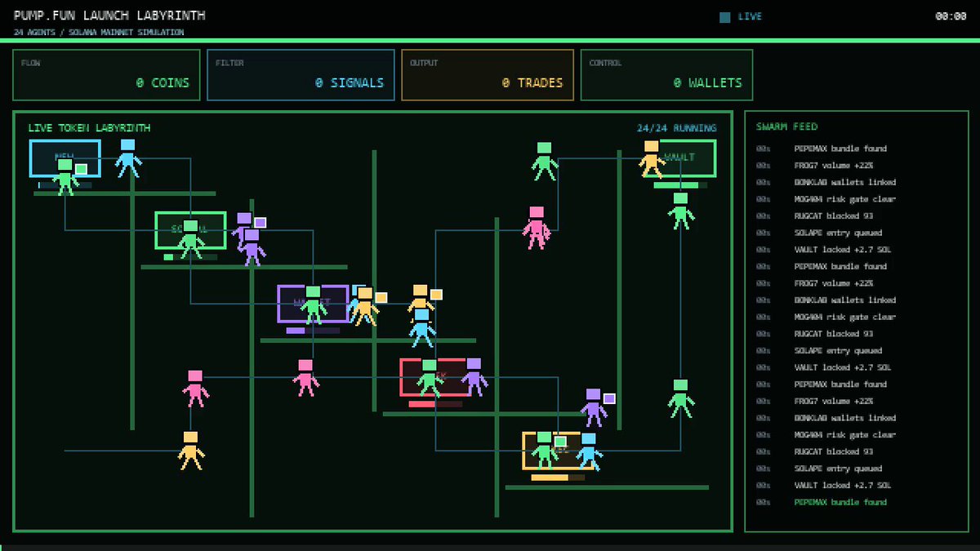Click the SWARM FEED panel heading
Viewport: 980px width, 551px height.
787,127
